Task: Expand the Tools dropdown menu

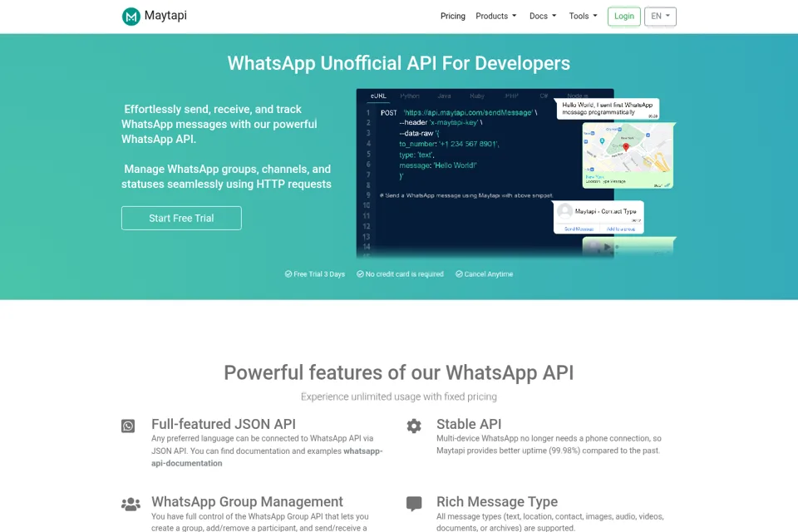Action: click(583, 17)
